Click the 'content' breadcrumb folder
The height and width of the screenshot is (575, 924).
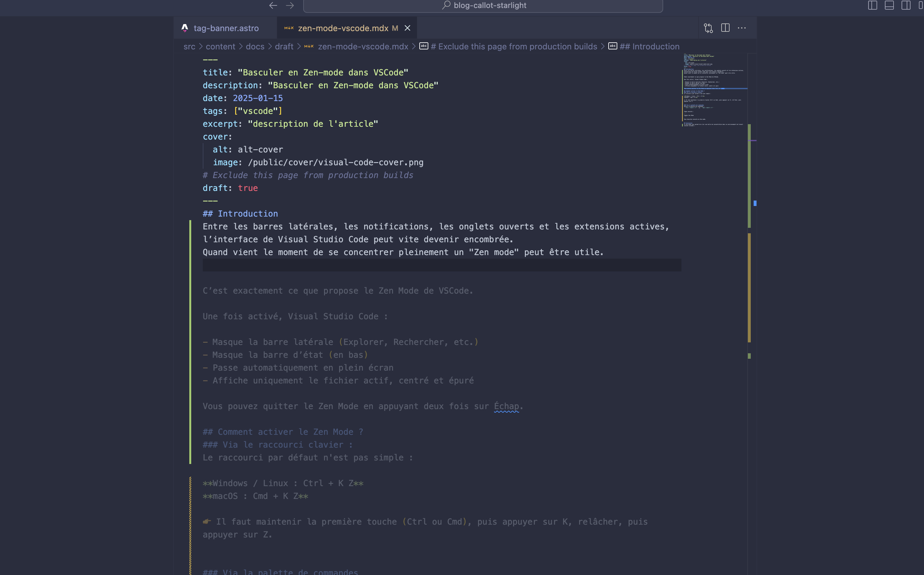[x=220, y=47]
